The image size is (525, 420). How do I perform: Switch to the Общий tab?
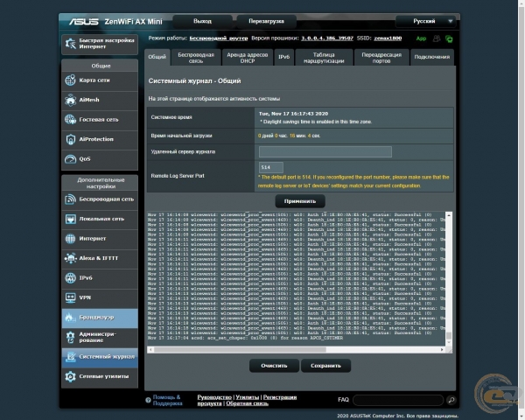(157, 57)
